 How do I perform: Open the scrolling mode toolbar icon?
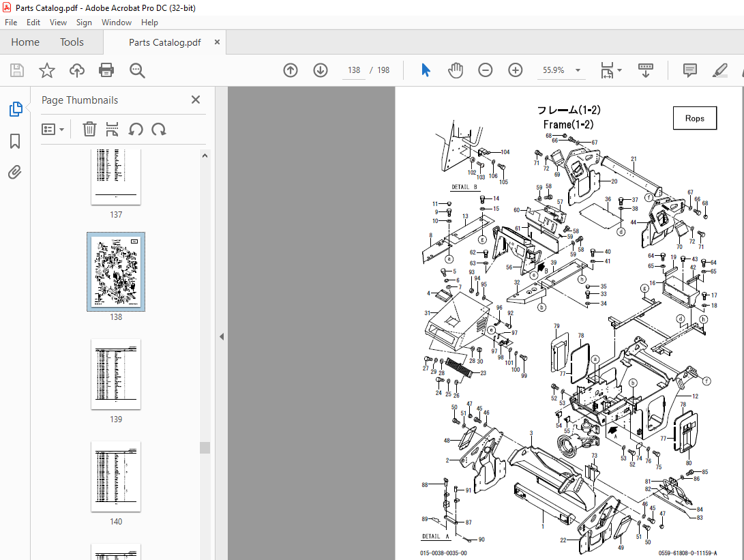tap(645, 70)
